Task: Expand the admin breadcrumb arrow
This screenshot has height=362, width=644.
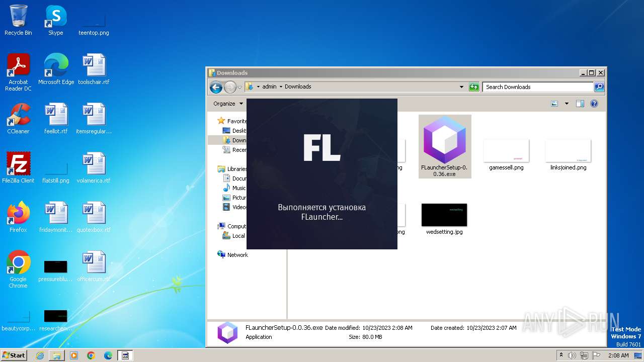Action: [281, 86]
